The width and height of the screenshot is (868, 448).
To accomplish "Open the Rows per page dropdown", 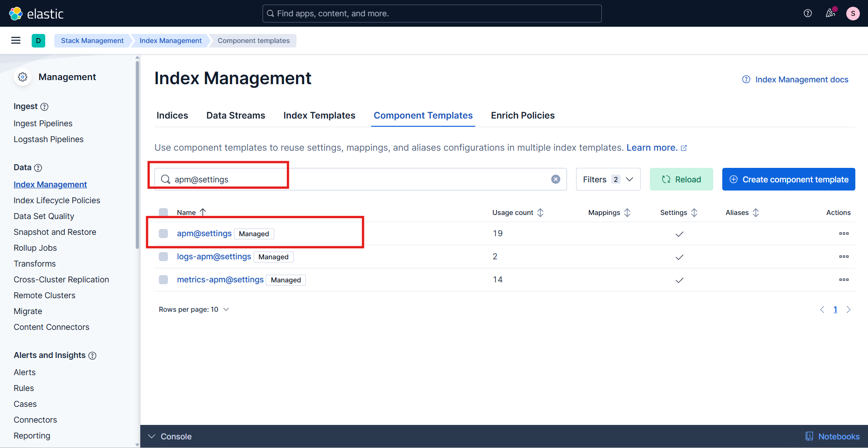I will click(193, 310).
